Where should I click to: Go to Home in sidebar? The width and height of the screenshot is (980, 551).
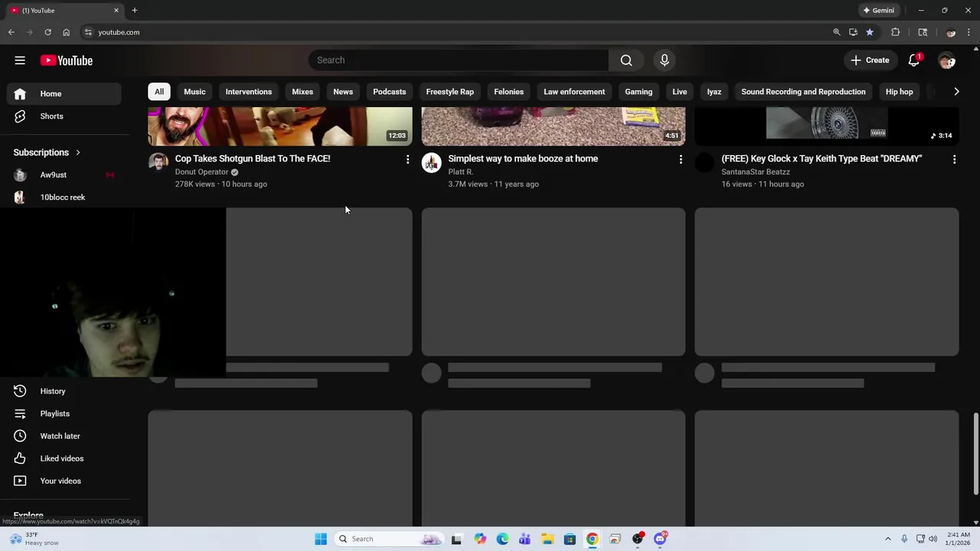click(x=64, y=93)
